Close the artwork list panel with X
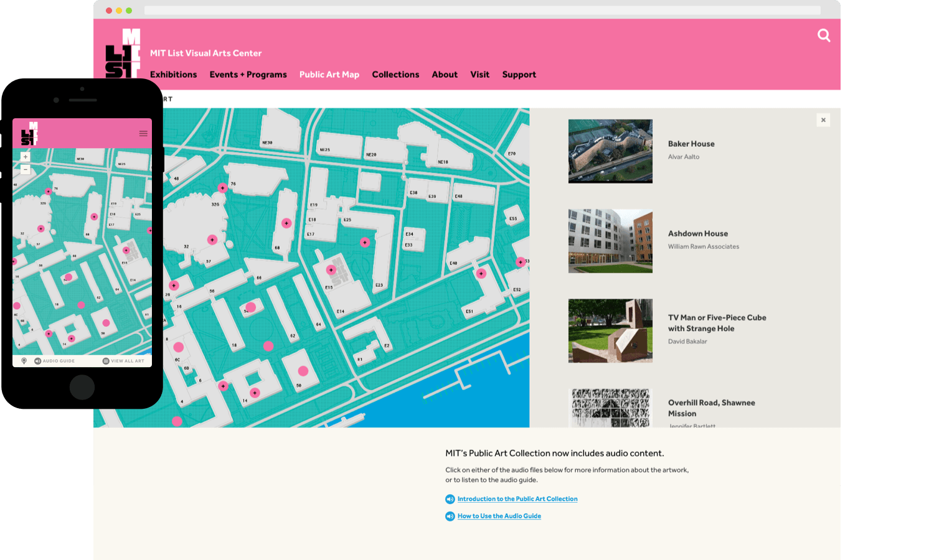This screenshot has height=560, width=934. [x=823, y=120]
